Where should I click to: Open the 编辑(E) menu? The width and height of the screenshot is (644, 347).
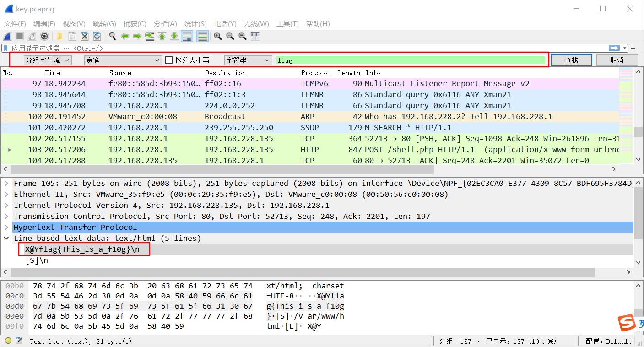pyautogui.click(x=44, y=24)
